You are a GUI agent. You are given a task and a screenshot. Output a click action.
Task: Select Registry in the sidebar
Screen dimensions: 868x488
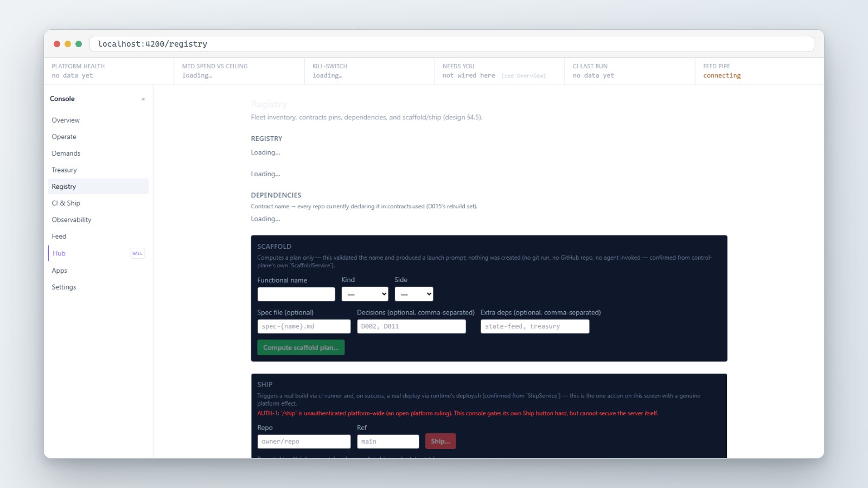pos(98,187)
